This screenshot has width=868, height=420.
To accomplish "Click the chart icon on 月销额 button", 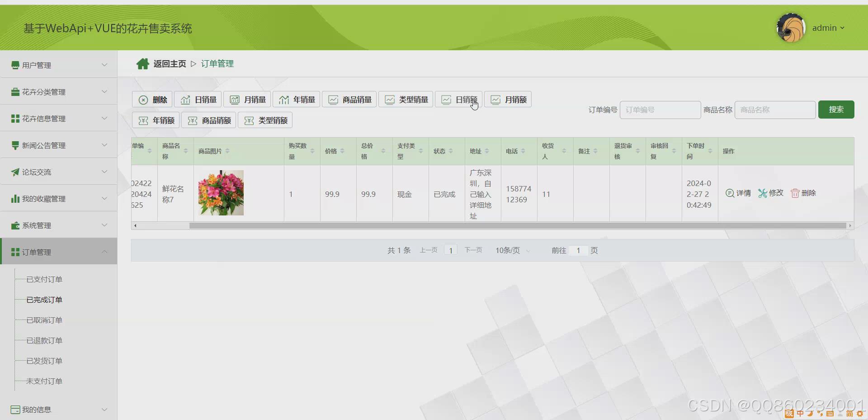I will point(495,100).
